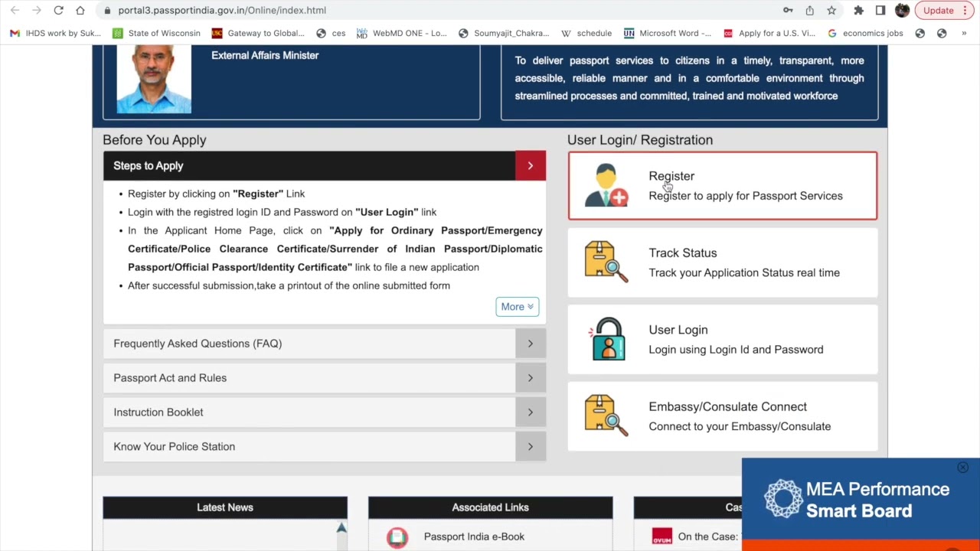Expand the More steps dropdown
This screenshot has height=551, width=980.
517,307
